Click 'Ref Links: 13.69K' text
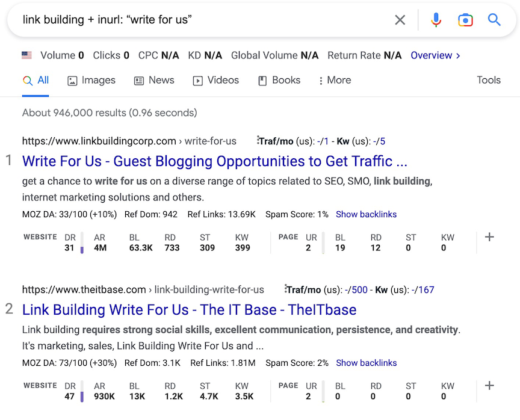The width and height of the screenshot is (520, 420). pyautogui.click(x=221, y=214)
